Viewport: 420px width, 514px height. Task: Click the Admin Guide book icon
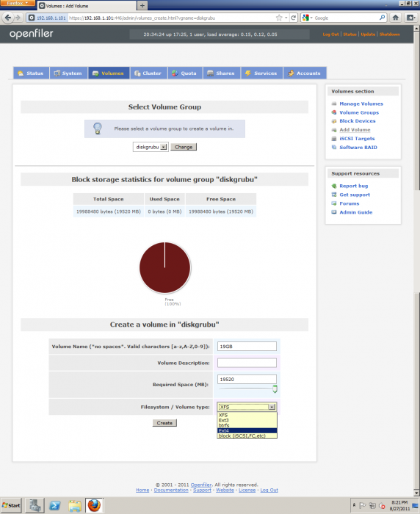pos(334,212)
